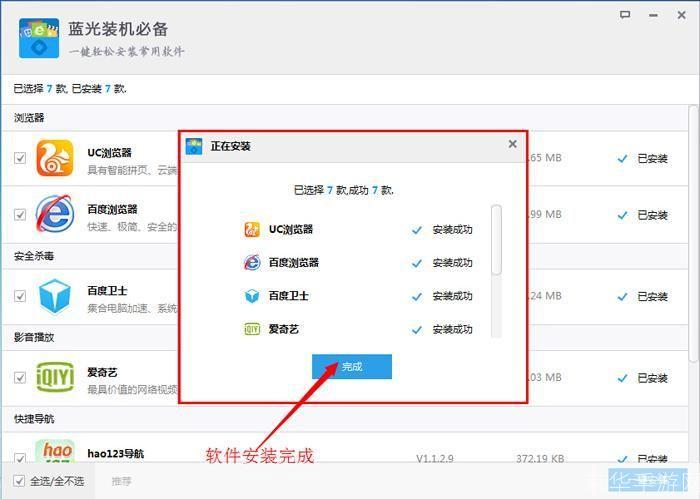This screenshot has height=499, width=700.
Task: Click the 已选择 7 款 已安装 7 款 status line
Action: click(70, 89)
